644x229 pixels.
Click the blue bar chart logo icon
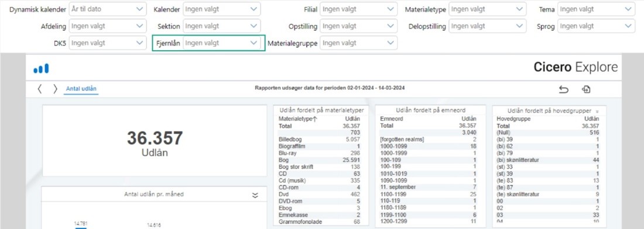point(41,68)
